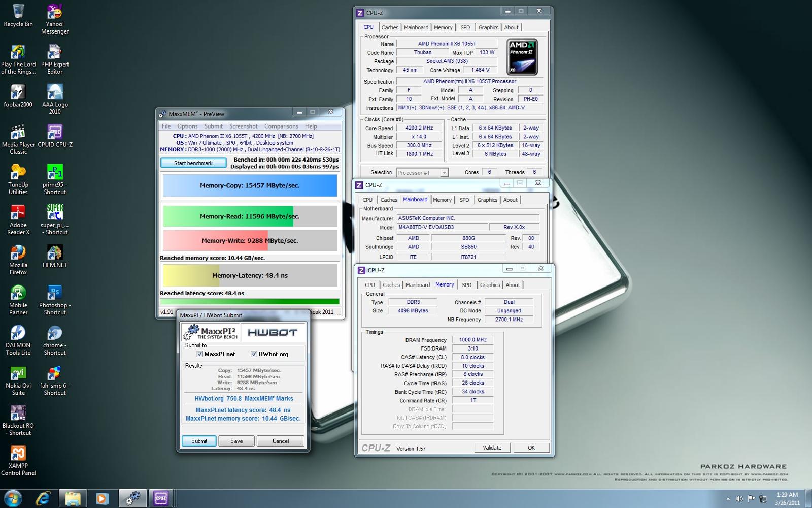Open Mozilla Firefox desktop icon
This screenshot has height=508, width=812.
pyautogui.click(x=18, y=260)
